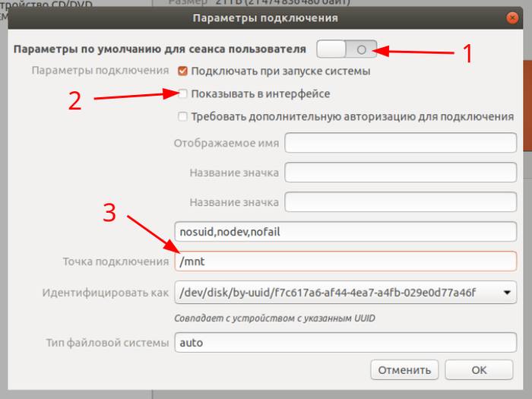
Task: Expand the Идентифицировать как dropdown arrow
Action: pos(507,292)
